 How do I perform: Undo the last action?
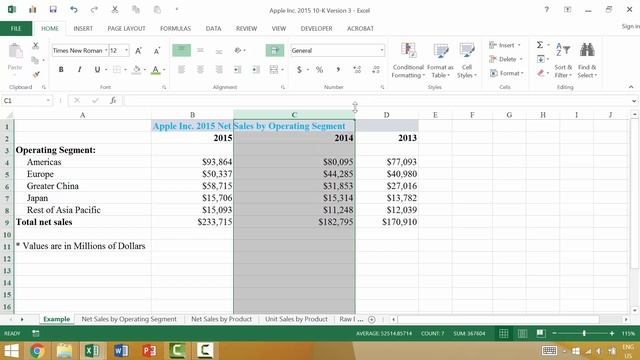[x=73, y=9]
